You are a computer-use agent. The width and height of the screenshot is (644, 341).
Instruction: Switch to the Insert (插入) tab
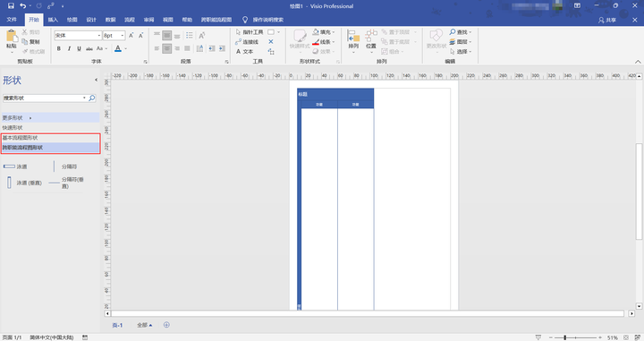pos(53,20)
